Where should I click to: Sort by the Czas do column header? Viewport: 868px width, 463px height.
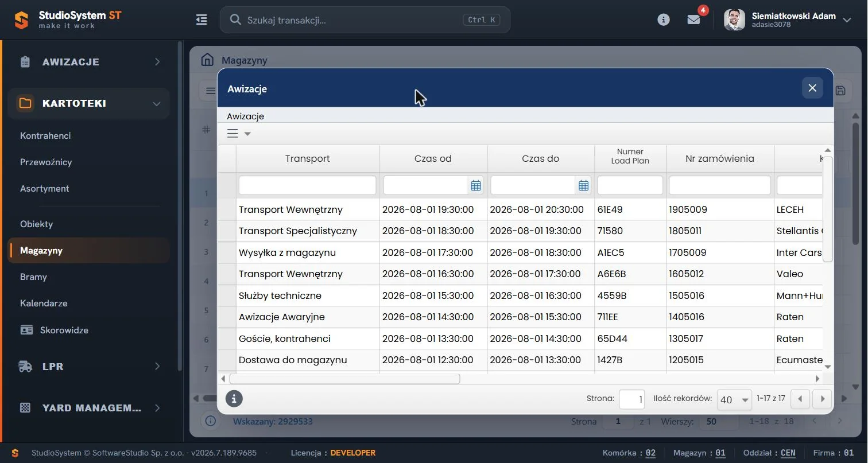pos(541,159)
